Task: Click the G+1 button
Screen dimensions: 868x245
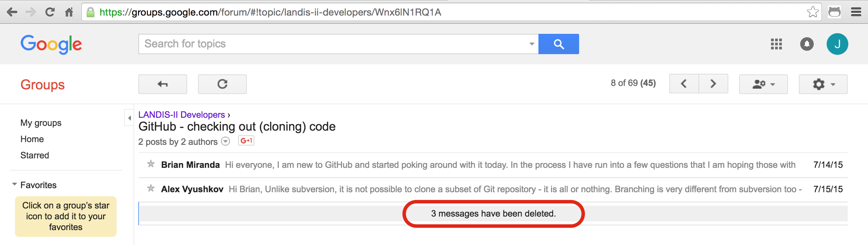Action: 246,141
